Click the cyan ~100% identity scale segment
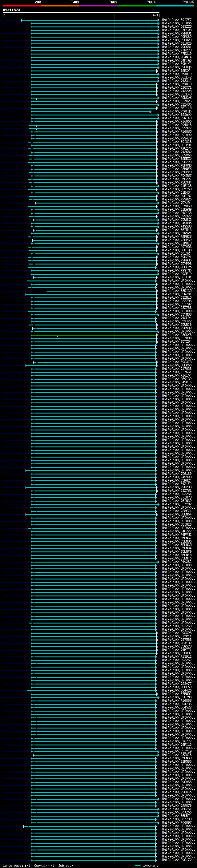This screenshot has width=197, height=868. coord(175,6)
